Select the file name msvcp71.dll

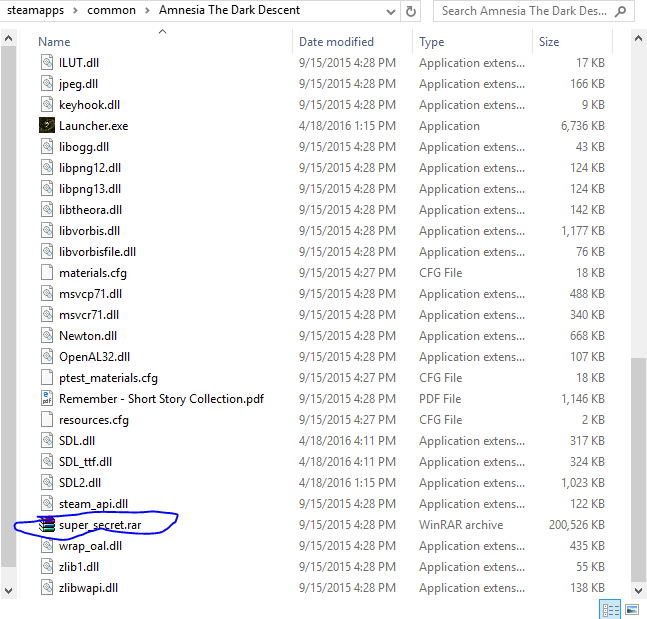[90, 294]
